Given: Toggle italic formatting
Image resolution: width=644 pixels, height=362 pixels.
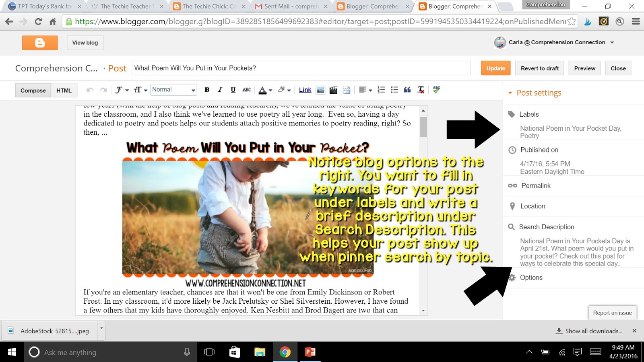Looking at the screenshot, I should pyautogui.click(x=220, y=90).
